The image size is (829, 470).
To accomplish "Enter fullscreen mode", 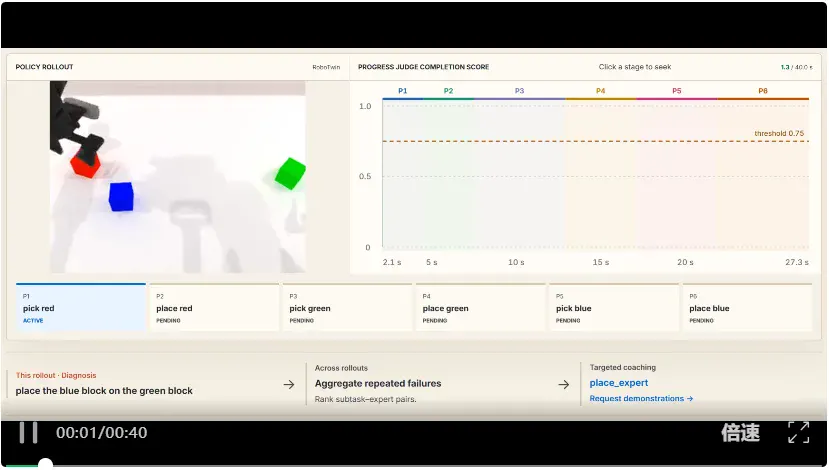I will point(798,432).
